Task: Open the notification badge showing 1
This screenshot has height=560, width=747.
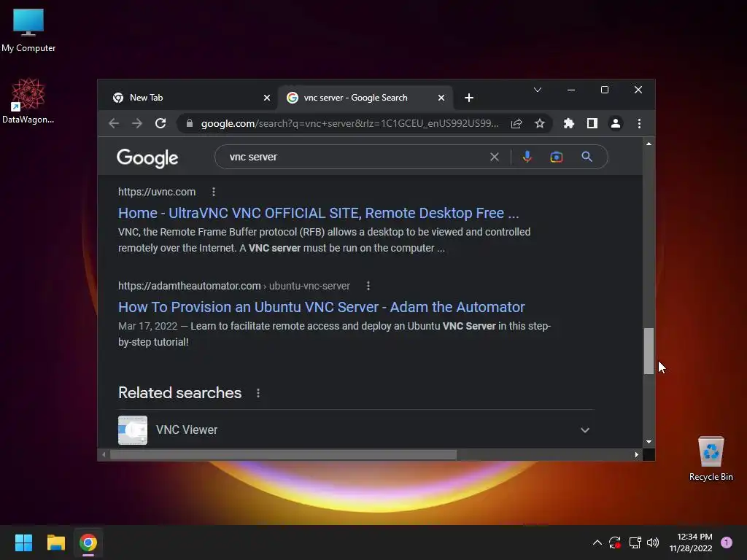Action: [x=727, y=542]
